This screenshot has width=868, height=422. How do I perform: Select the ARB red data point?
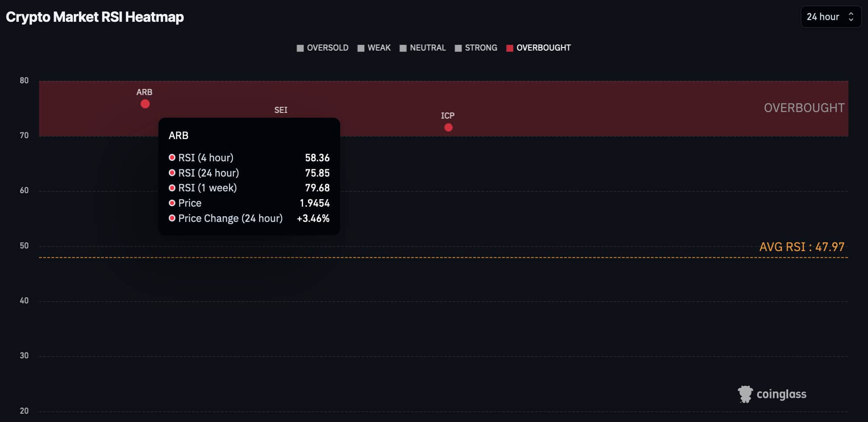(145, 104)
